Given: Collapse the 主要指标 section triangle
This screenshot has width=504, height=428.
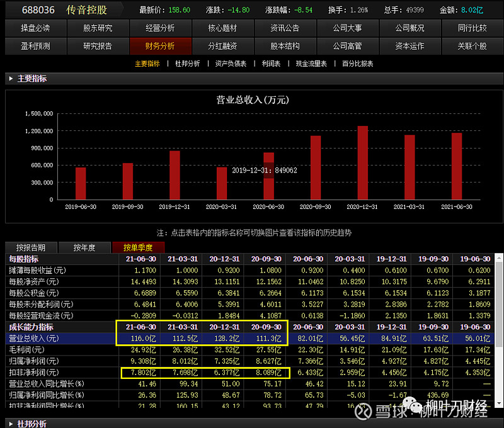Looking at the screenshot, I should point(11,79).
